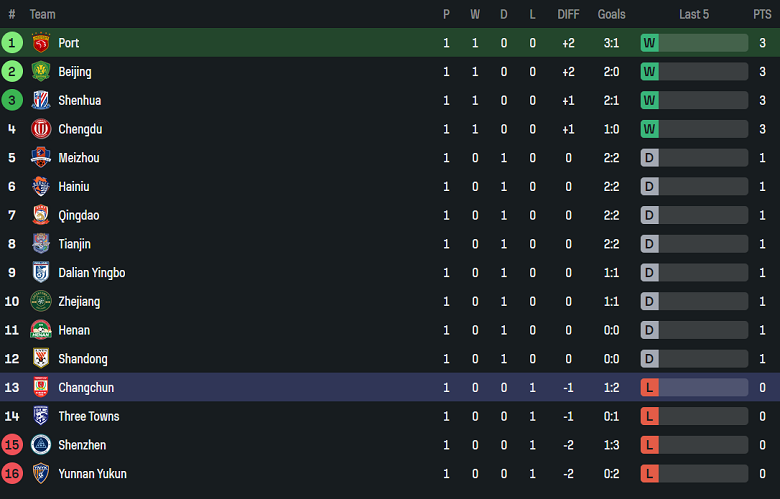780x499 pixels.
Task: Click the Shenhua club crest
Action: (x=40, y=100)
